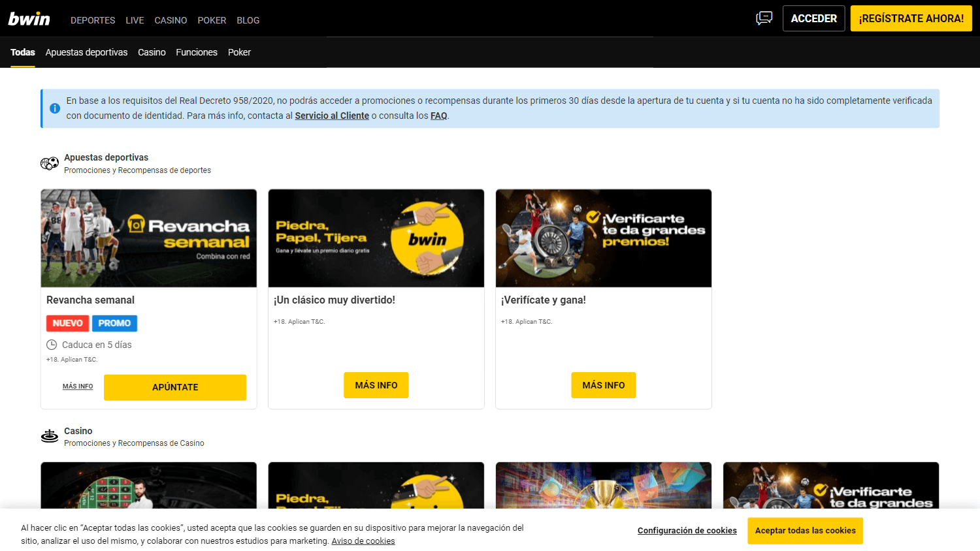Click the roulette icon beside Casino section
The width and height of the screenshot is (980, 551).
[50, 436]
